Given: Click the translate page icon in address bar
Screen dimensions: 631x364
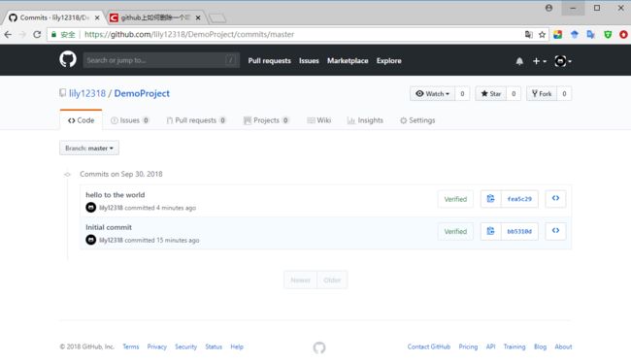Looking at the screenshot, I should 528,35.
